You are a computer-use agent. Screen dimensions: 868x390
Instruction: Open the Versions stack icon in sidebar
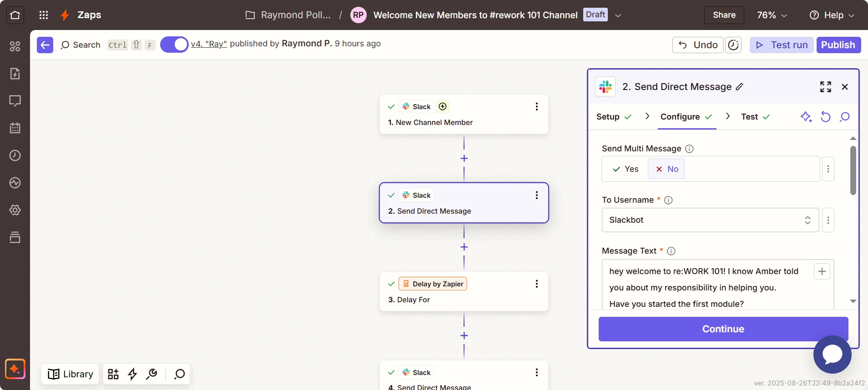click(x=15, y=237)
